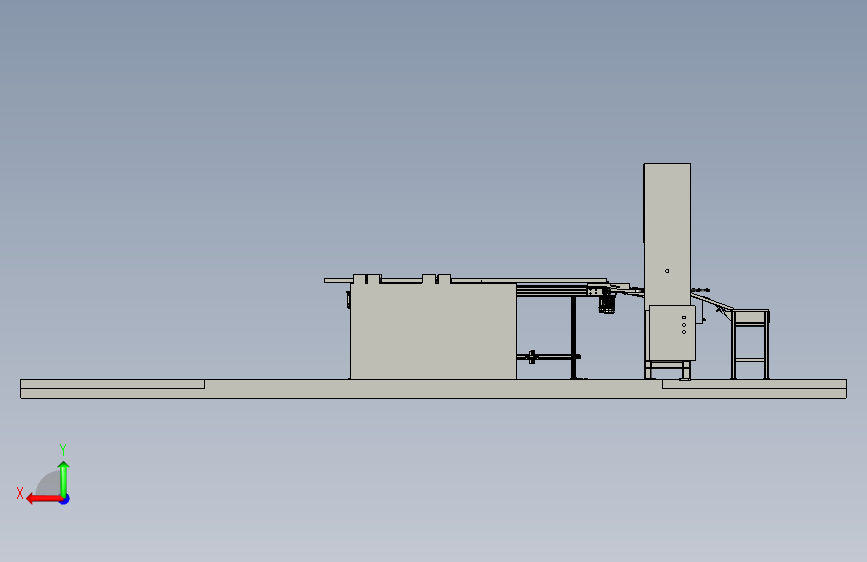Select the inclined discharge chute

coord(712,301)
